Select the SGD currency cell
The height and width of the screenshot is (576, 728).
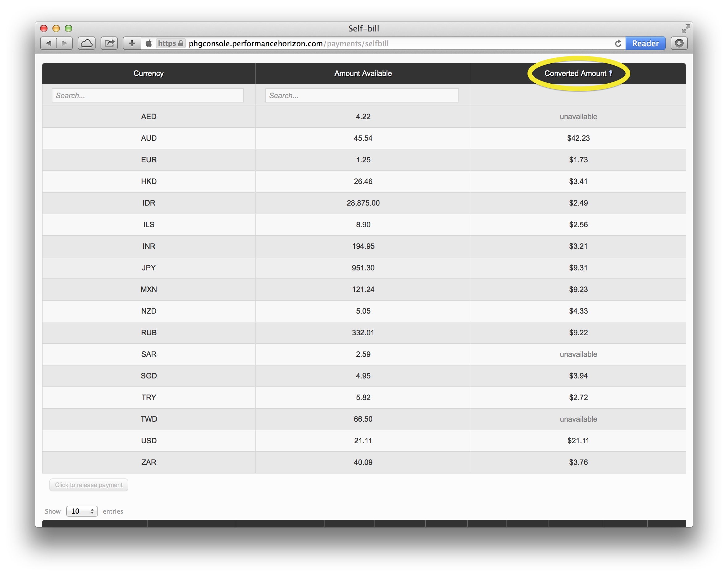tap(149, 376)
